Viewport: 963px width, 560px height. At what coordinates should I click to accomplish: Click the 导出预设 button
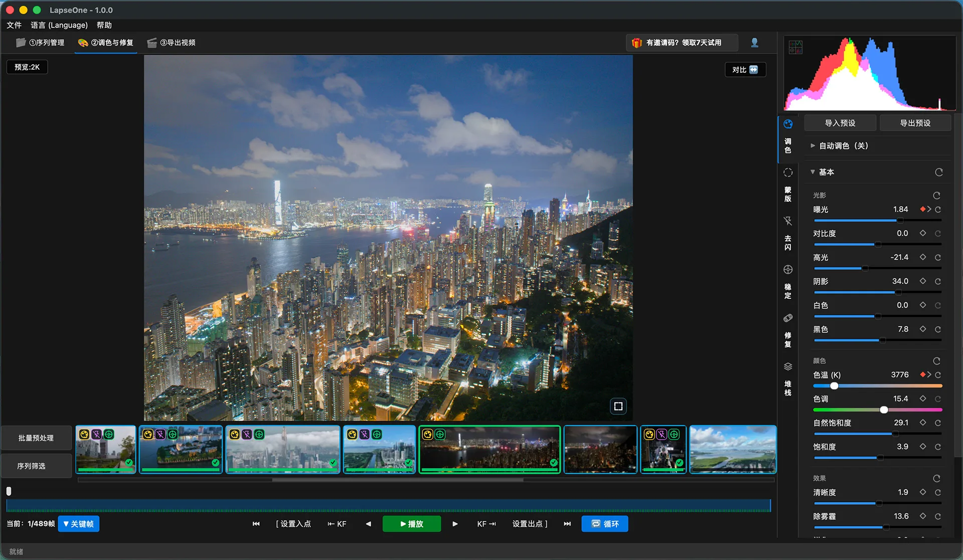[915, 123]
